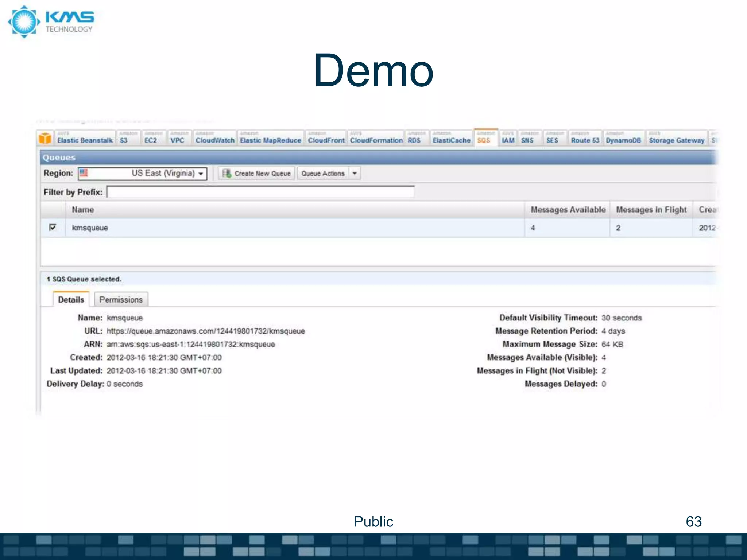Click the Default Visibility Timeout value 30 seconds
The width and height of the screenshot is (747, 560).
click(622, 318)
